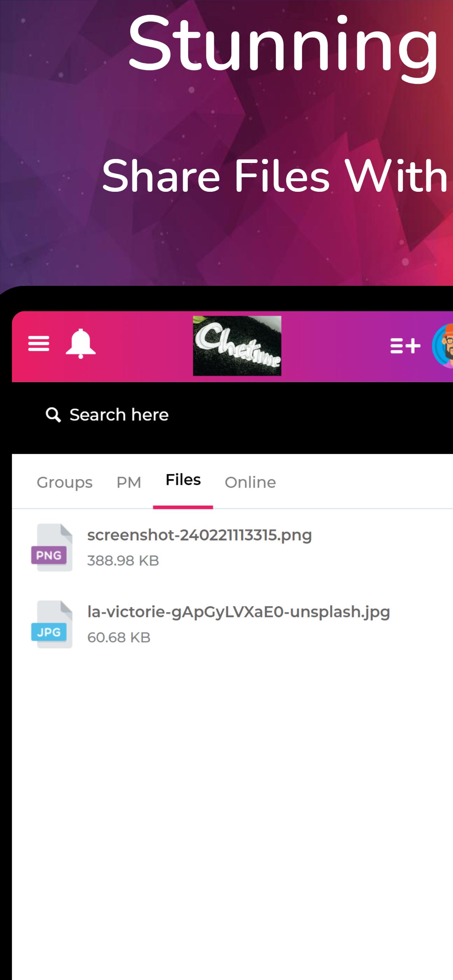Viewport: 453px width, 980px height.
Task: Open the user profile avatar
Action: 443,346
